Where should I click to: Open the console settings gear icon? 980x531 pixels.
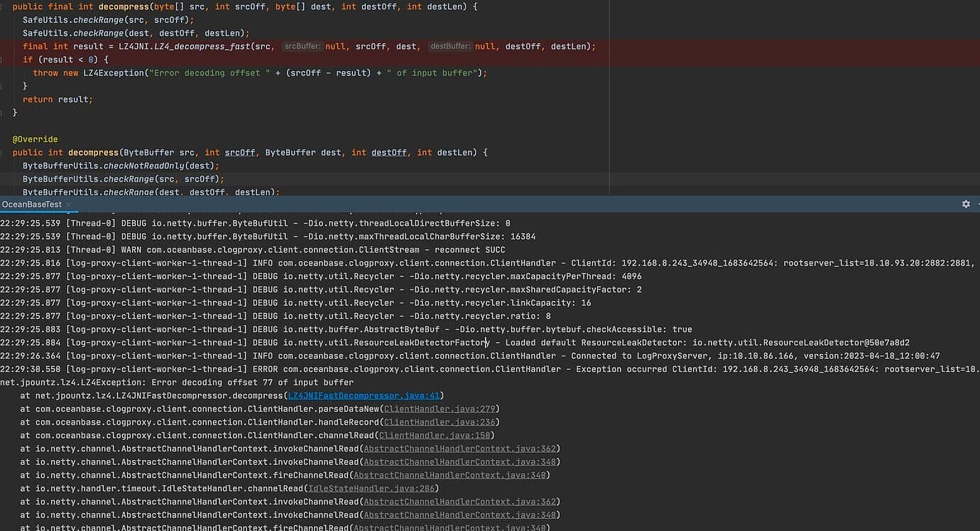click(966, 204)
